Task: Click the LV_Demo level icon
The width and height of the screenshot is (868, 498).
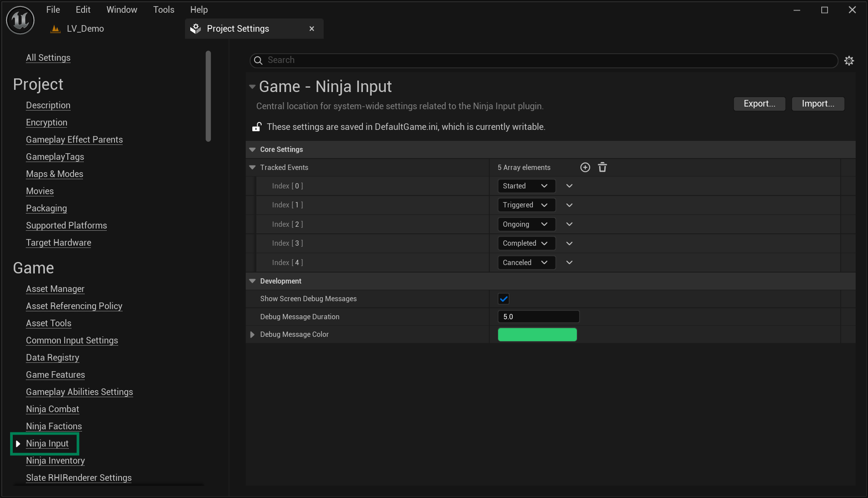Action: [x=55, y=29]
